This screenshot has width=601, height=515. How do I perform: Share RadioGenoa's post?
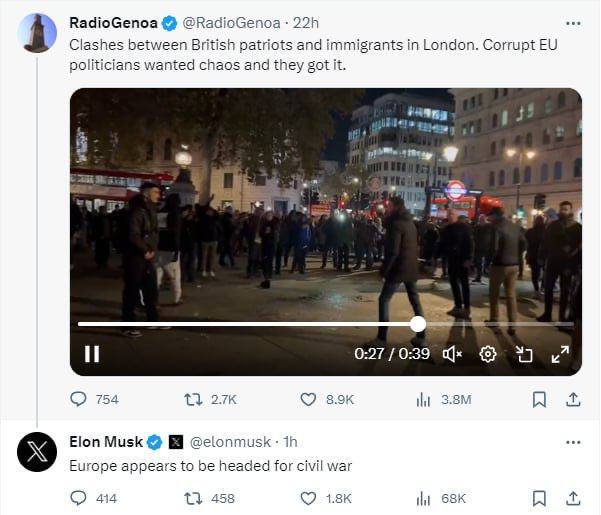pyautogui.click(x=573, y=399)
